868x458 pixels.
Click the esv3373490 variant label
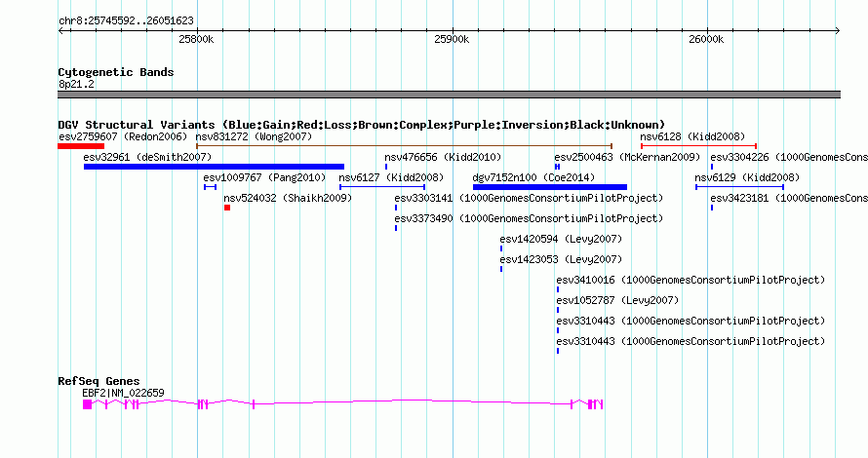coord(529,218)
